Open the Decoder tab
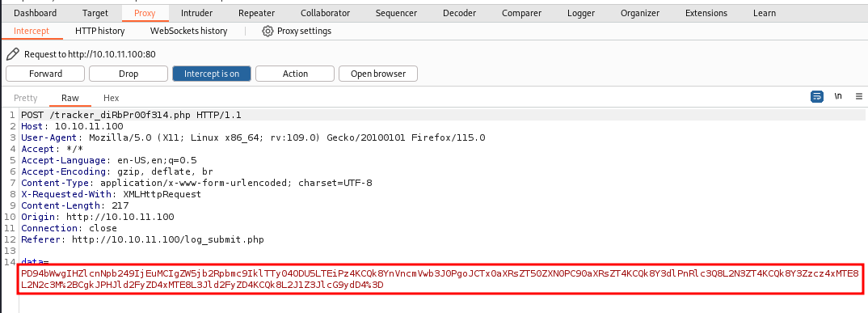 (x=460, y=13)
